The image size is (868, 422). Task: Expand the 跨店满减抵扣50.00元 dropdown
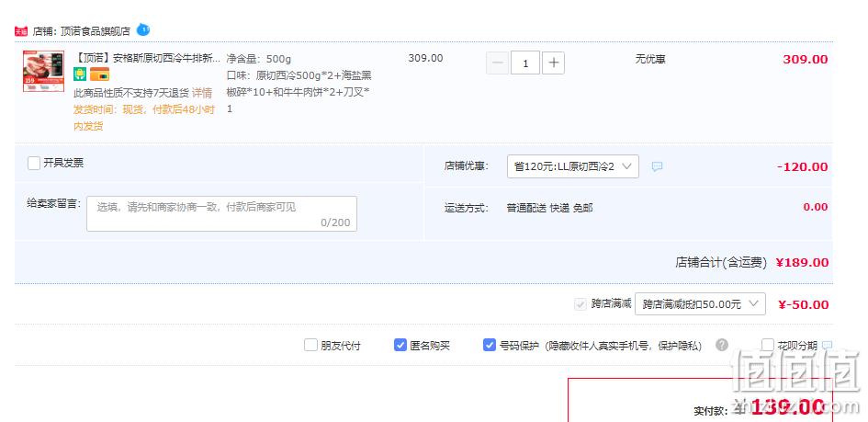coord(700,304)
